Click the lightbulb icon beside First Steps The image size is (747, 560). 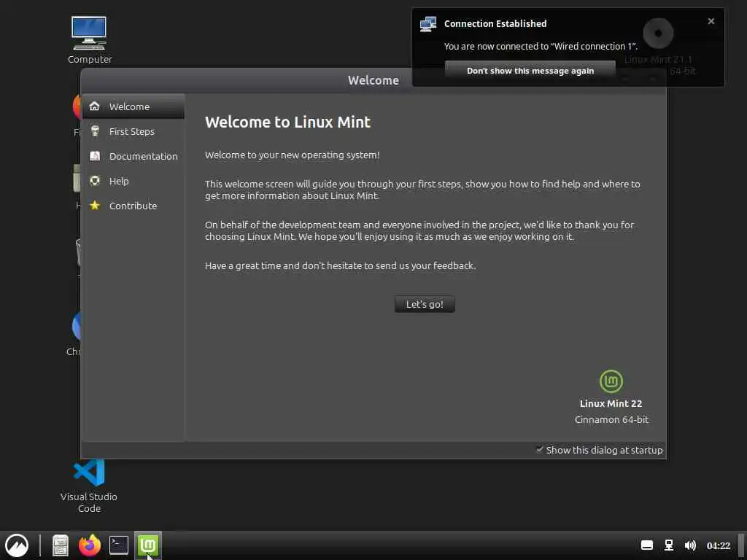95,131
